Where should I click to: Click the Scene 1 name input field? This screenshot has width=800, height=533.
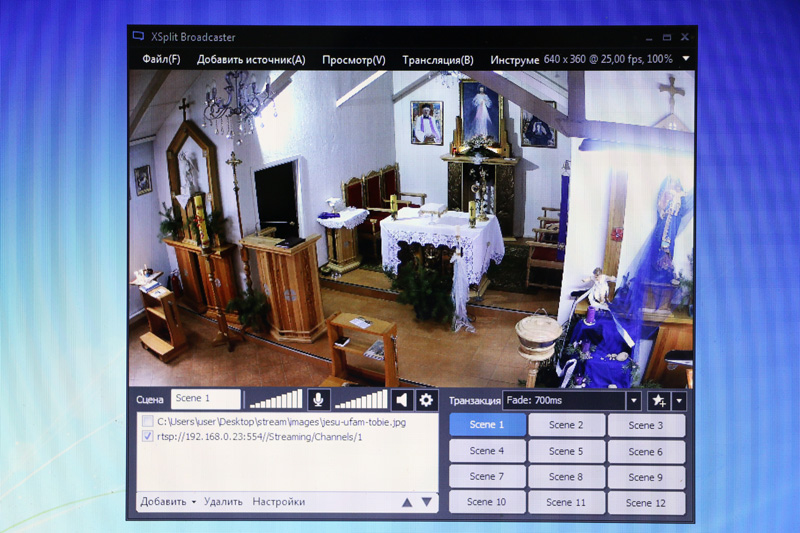coord(205,399)
